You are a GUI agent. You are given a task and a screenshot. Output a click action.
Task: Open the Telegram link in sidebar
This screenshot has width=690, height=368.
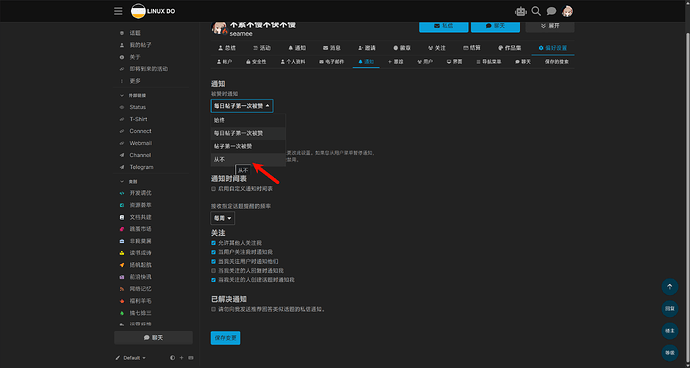pos(141,167)
